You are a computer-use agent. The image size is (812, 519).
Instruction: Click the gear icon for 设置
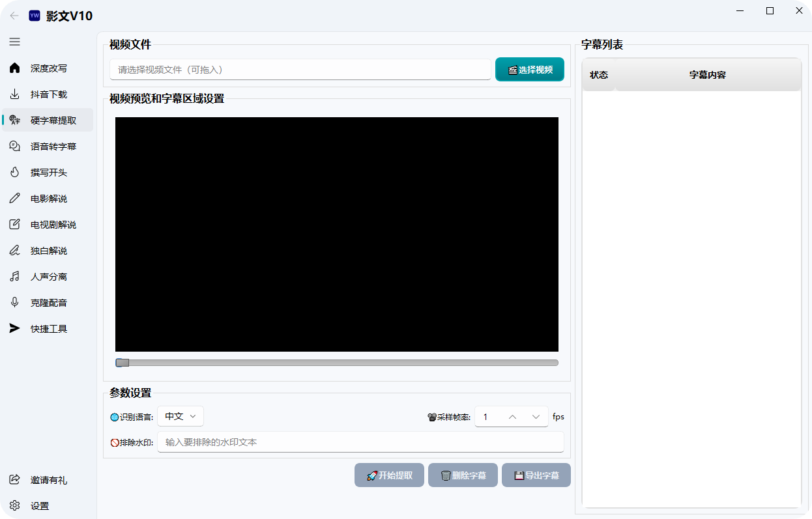14,506
